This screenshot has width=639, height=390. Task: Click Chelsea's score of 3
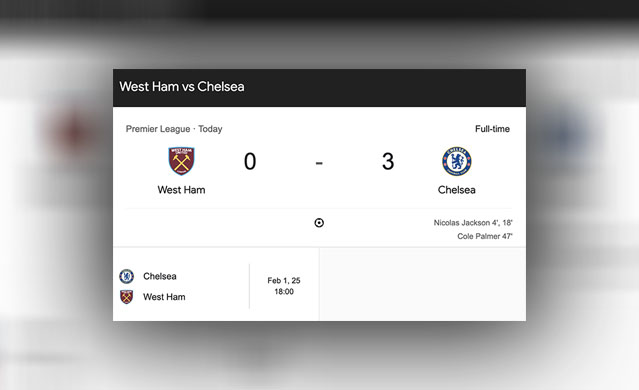click(388, 161)
